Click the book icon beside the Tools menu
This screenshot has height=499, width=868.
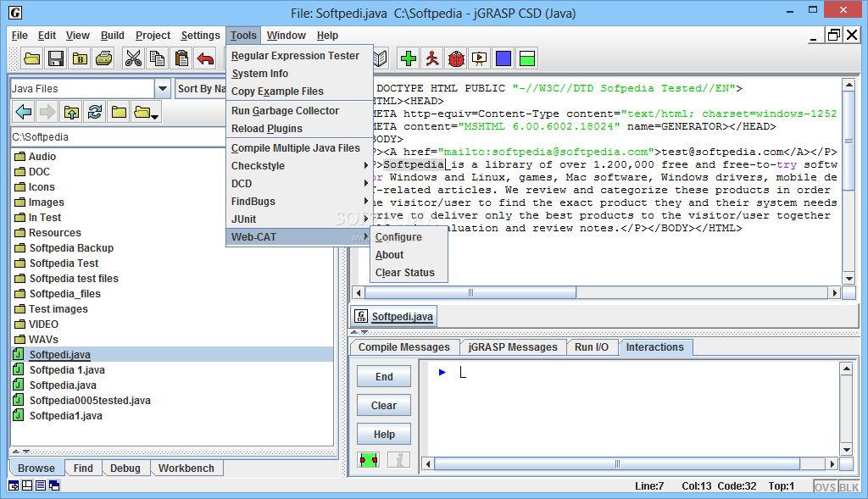point(381,58)
